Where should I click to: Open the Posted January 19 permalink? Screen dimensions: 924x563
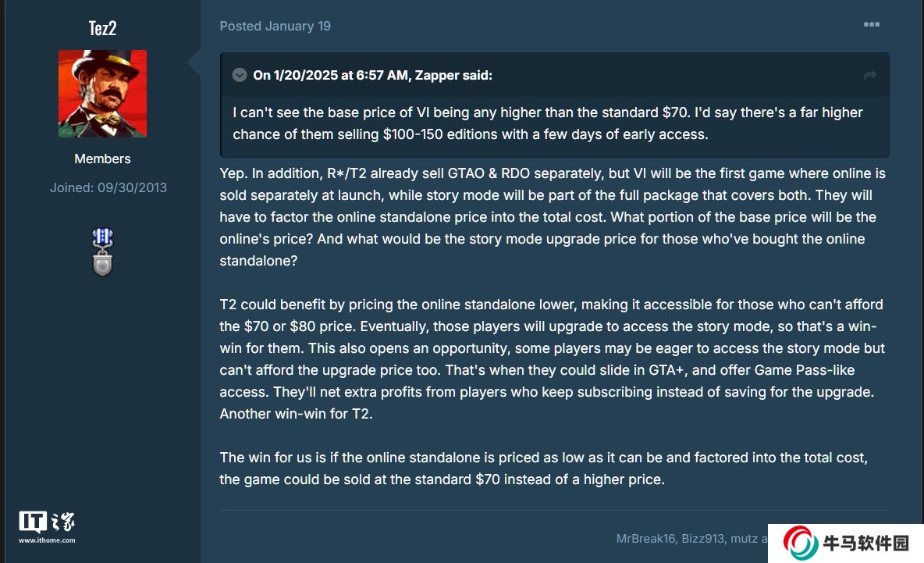coord(275,26)
